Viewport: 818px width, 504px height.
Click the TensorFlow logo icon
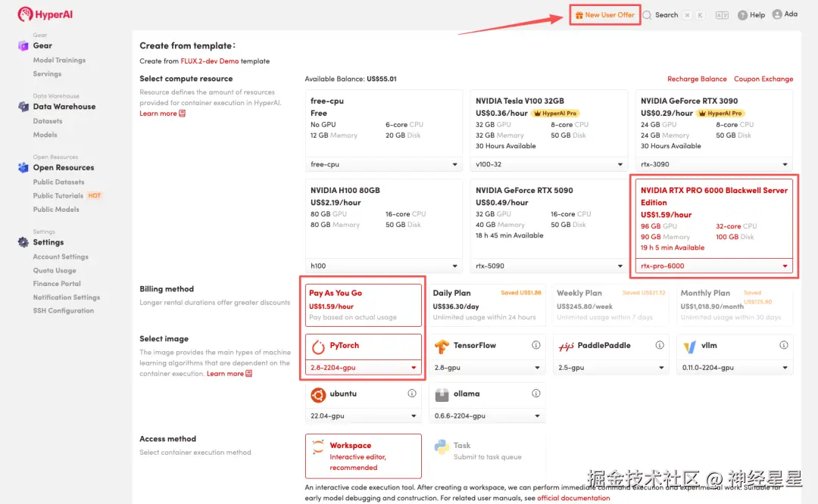pyautogui.click(x=442, y=346)
